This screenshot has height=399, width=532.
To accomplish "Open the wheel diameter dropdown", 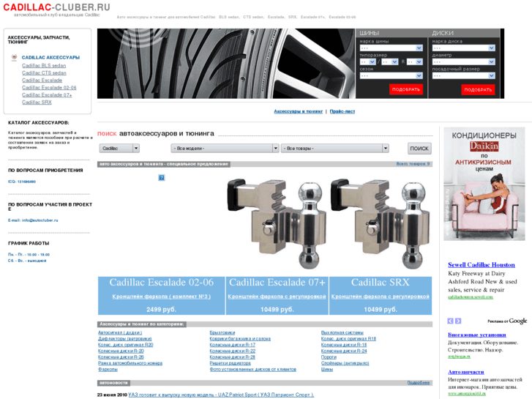I will [463, 61].
